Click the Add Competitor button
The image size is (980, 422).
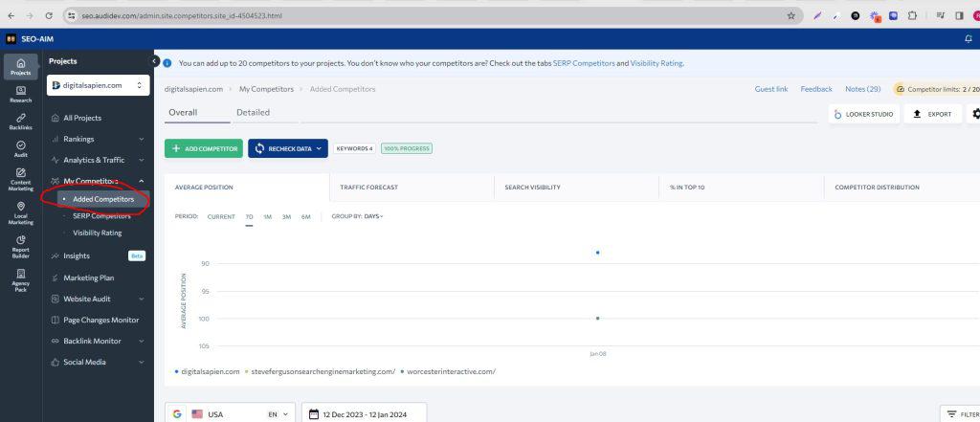pyautogui.click(x=203, y=148)
